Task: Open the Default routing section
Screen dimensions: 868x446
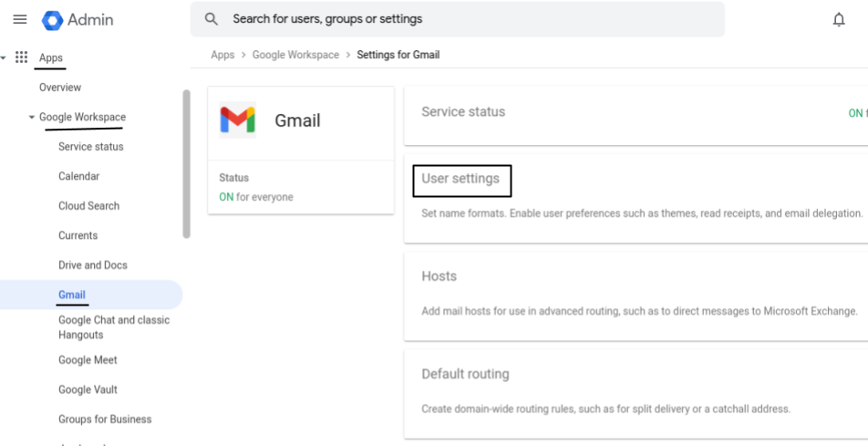Action: [x=636, y=394]
